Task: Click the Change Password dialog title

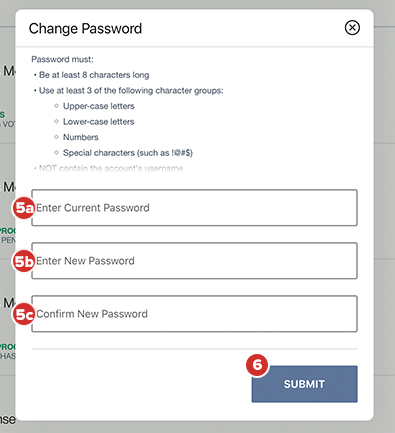Action: pos(85,29)
